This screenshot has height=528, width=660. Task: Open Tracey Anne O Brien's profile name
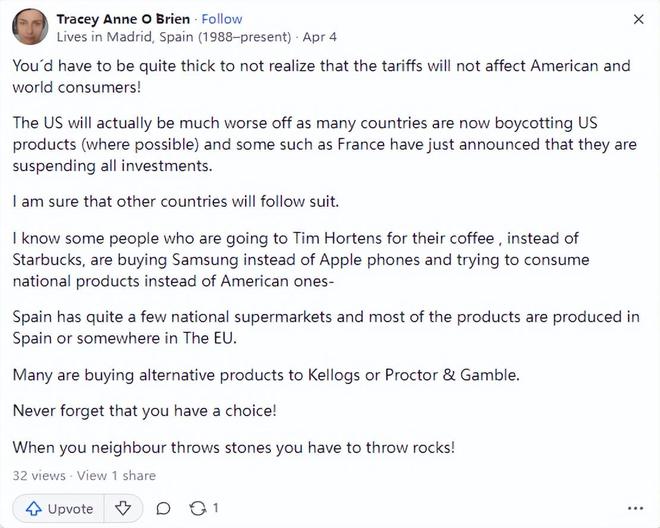point(123,19)
